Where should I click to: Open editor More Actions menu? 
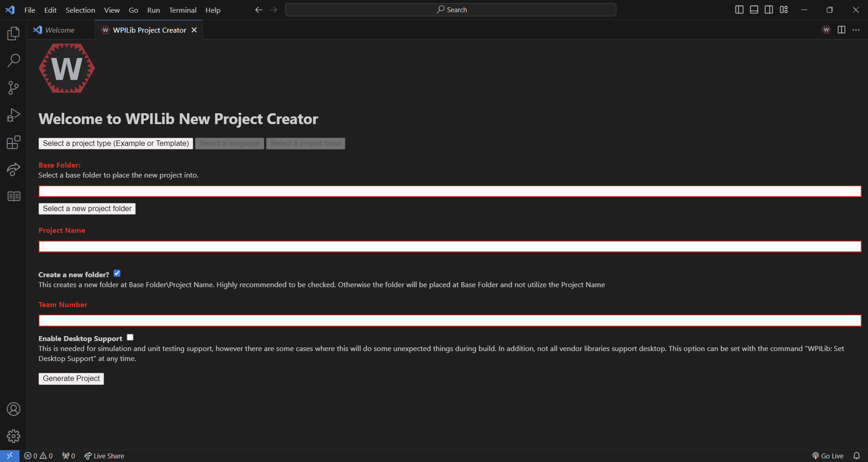click(x=856, y=29)
